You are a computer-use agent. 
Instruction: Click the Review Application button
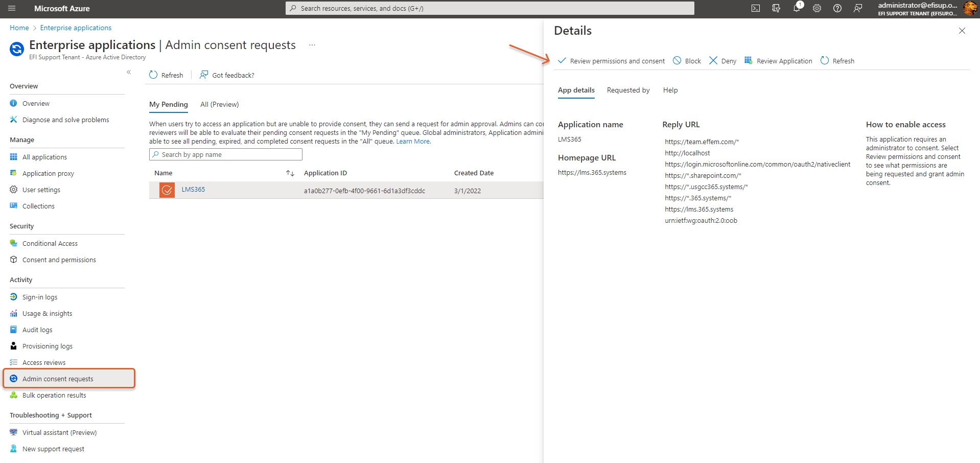click(x=778, y=61)
